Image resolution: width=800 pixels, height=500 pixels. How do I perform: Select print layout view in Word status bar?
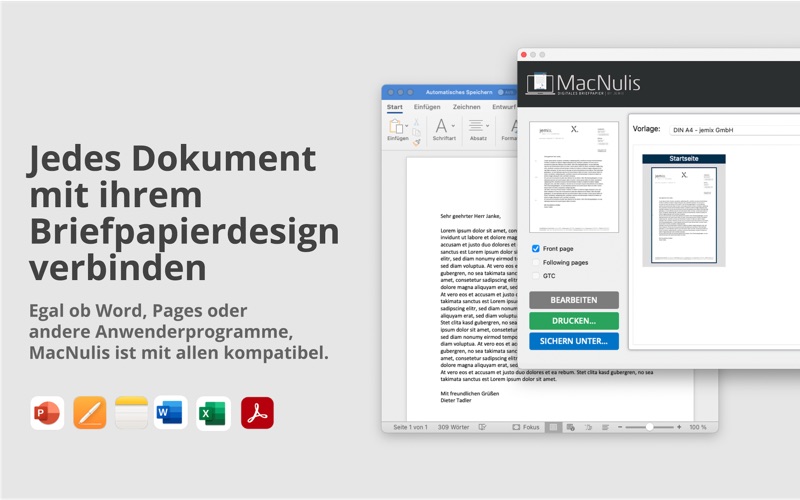tap(554, 427)
